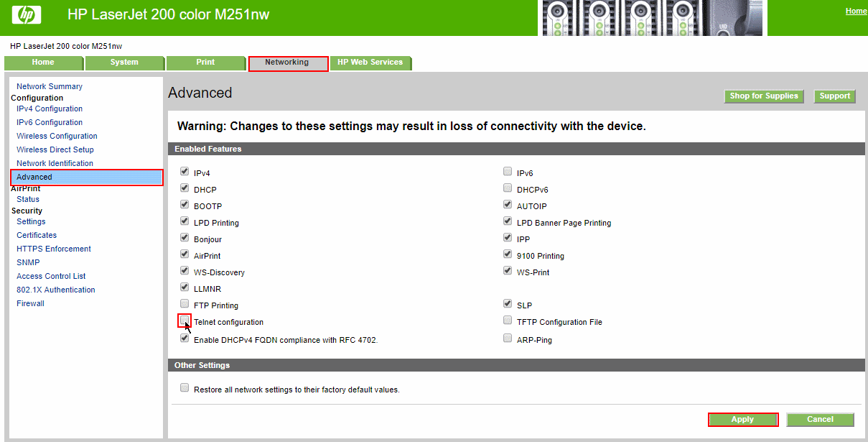Enable the Telnet configuration checkbox
The image size is (868, 442).
click(x=185, y=321)
